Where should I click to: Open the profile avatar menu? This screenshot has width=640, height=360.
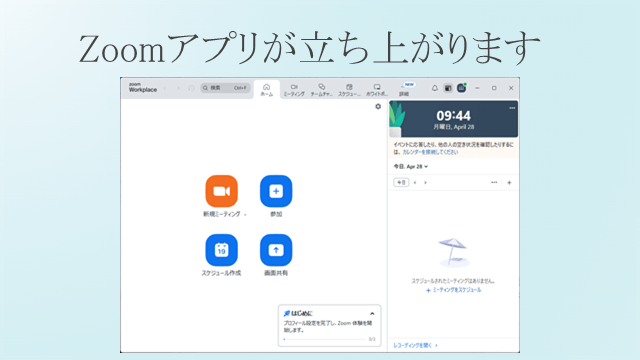tap(461, 88)
